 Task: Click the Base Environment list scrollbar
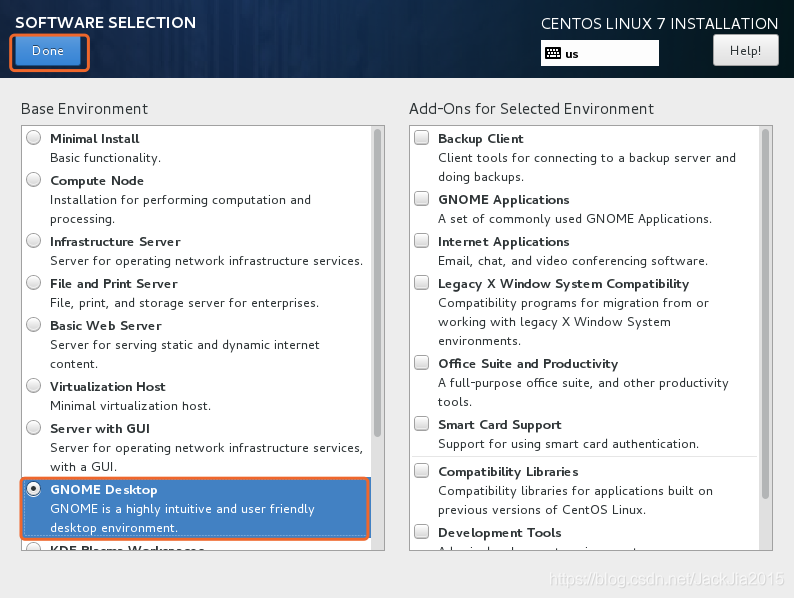click(377, 282)
